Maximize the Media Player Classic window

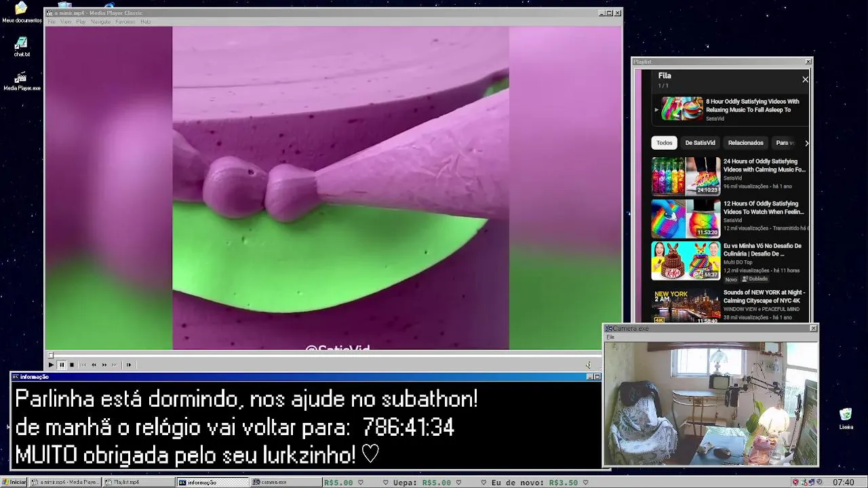pyautogui.click(x=609, y=13)
